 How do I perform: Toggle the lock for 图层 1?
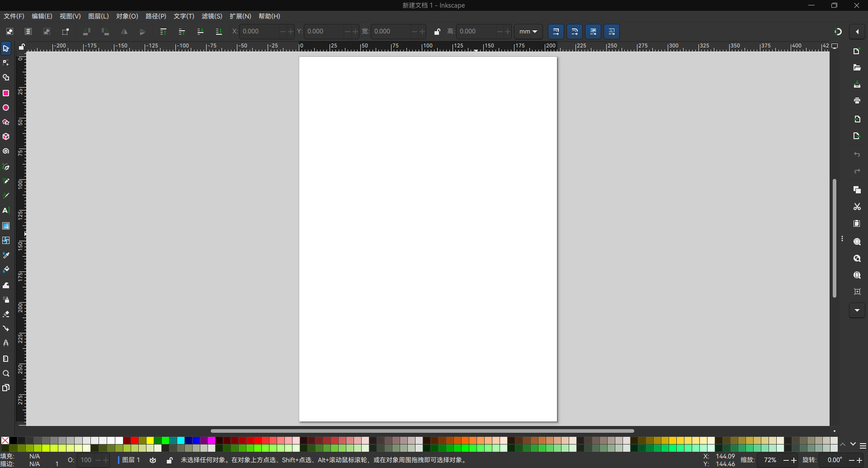click(170, 460)
